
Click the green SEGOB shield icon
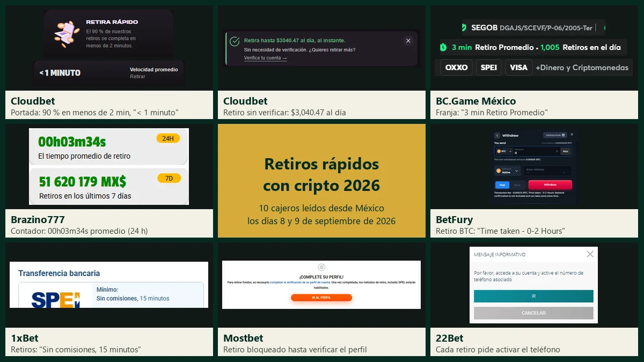tap(465, 27)
